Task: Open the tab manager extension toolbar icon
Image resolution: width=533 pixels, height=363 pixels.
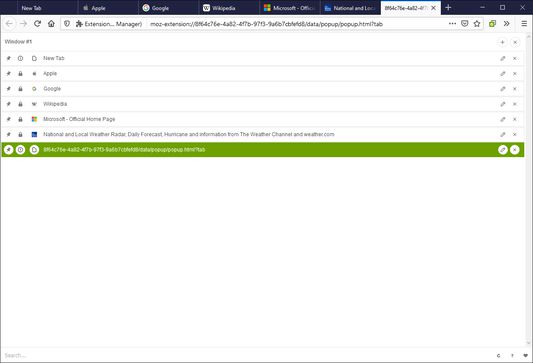Action: tap(492, 24)
